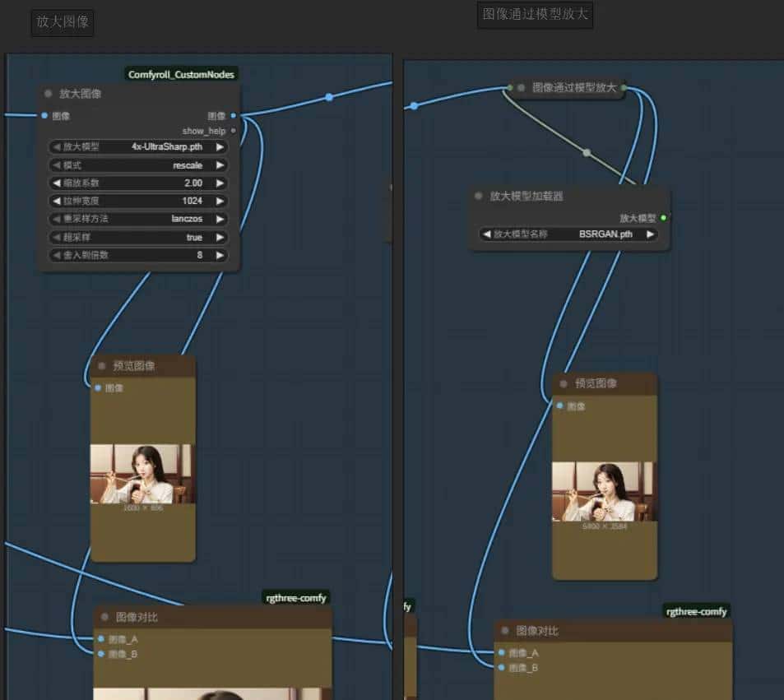The width and height of the screenshot is (784, 700).
Task: Increase 舍入到倍数 with its right arrow
Action: click(x=220, y=255)
